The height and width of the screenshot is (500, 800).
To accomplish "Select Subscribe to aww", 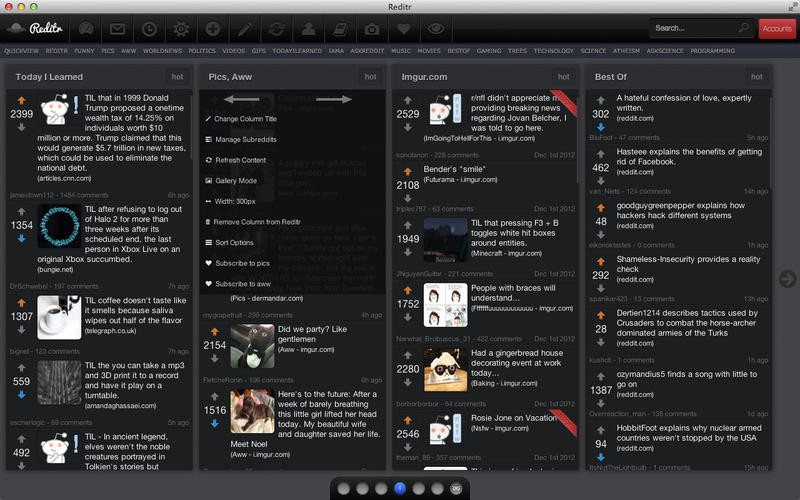I will (x=238, y=284).
